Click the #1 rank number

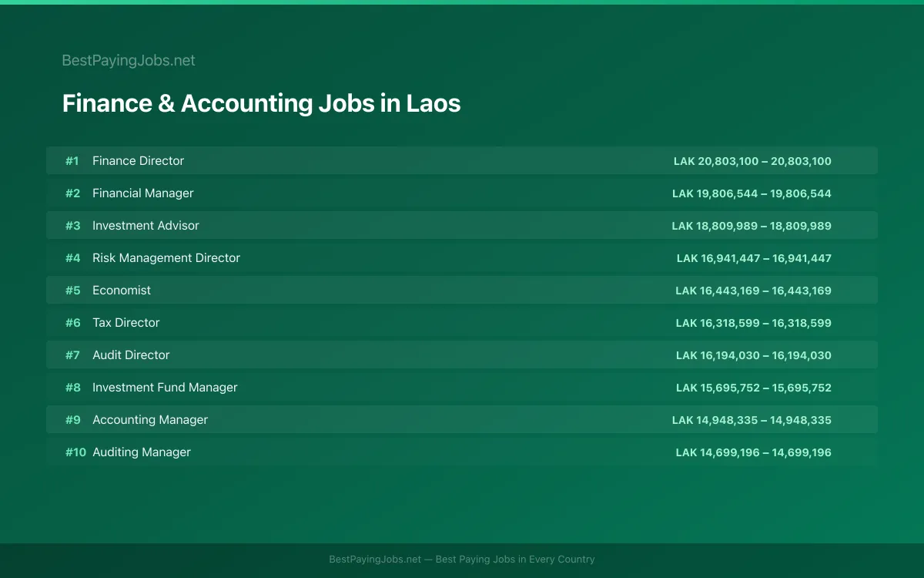pyautogui.click(x=72, y=161)
